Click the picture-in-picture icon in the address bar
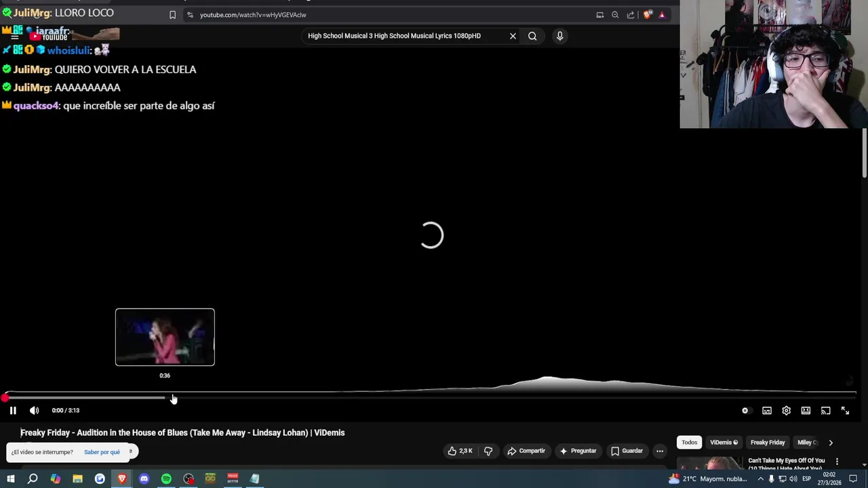The width and height of the screenshot is (868, 488). tap(599, 15)
